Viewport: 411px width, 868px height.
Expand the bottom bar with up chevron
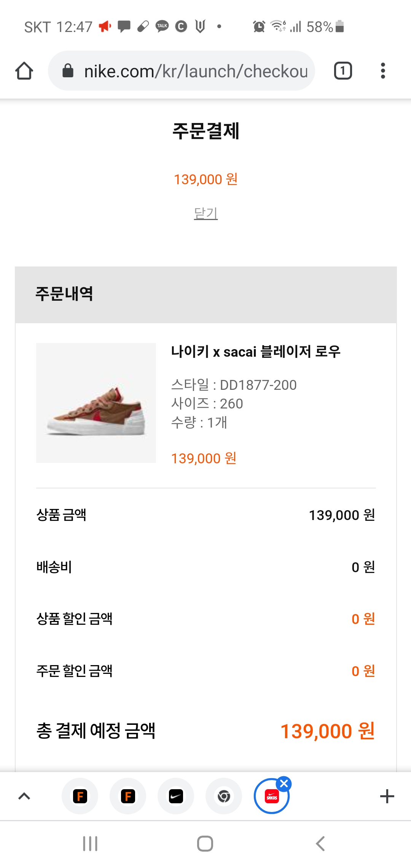24,796
